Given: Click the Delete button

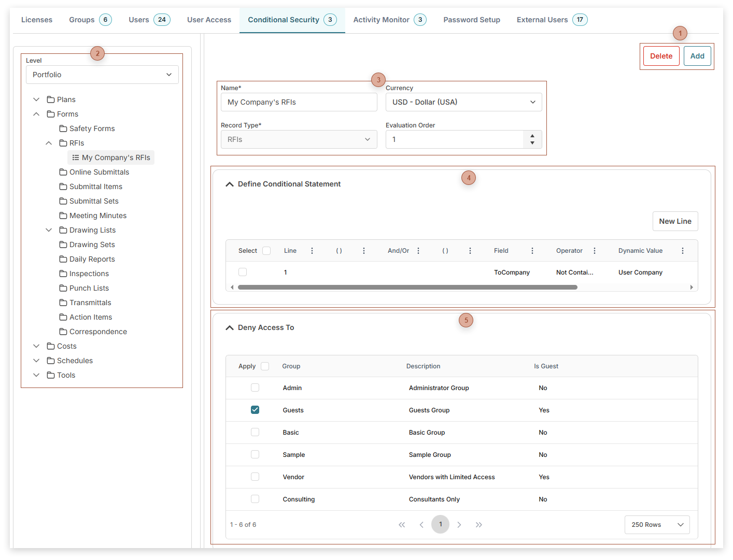Looking at the screenshot, I should click(661, 56).
